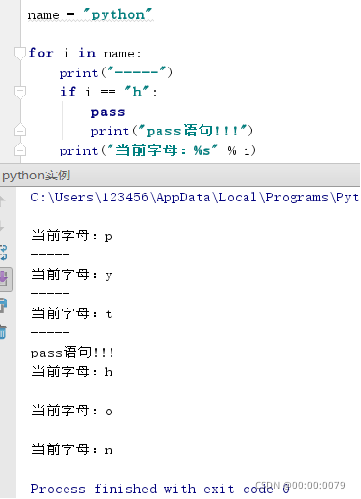Viewport: 361px width, 499px height.
Task: Click fold end marker beside print("pass语句!!!")
Action: coord(20,130)
